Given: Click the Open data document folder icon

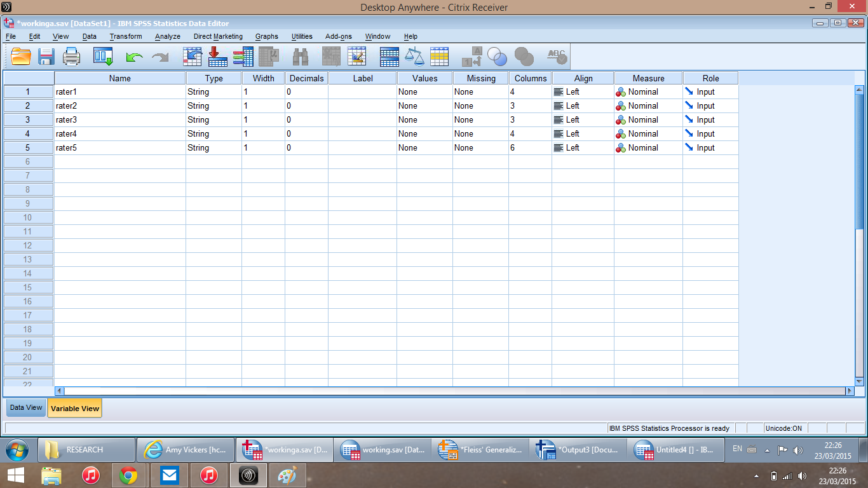Looking at the screenshot, I should [21, 57].
